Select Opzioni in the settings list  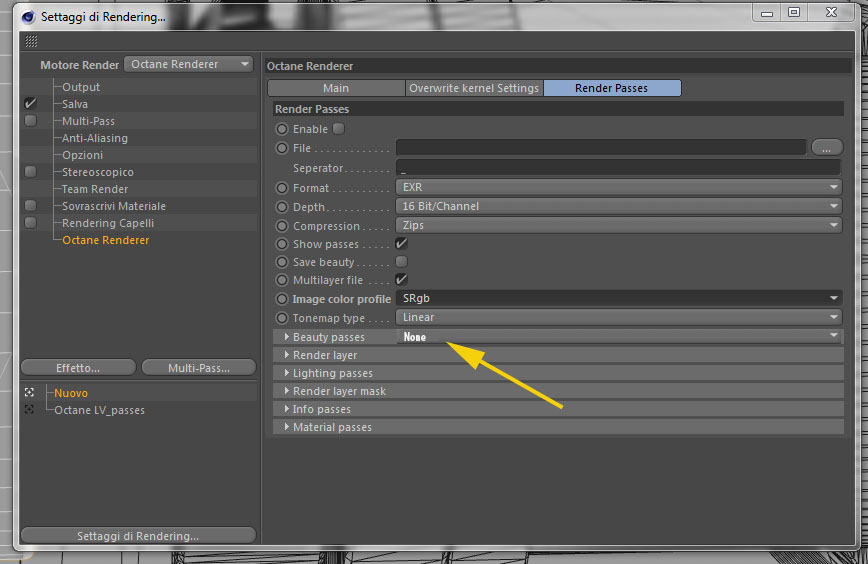[82, 155]
